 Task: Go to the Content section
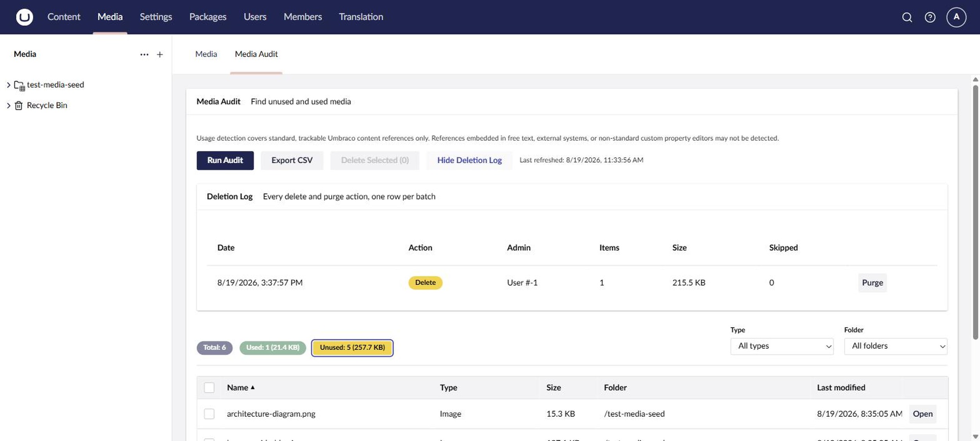click(x=64, y=17)
